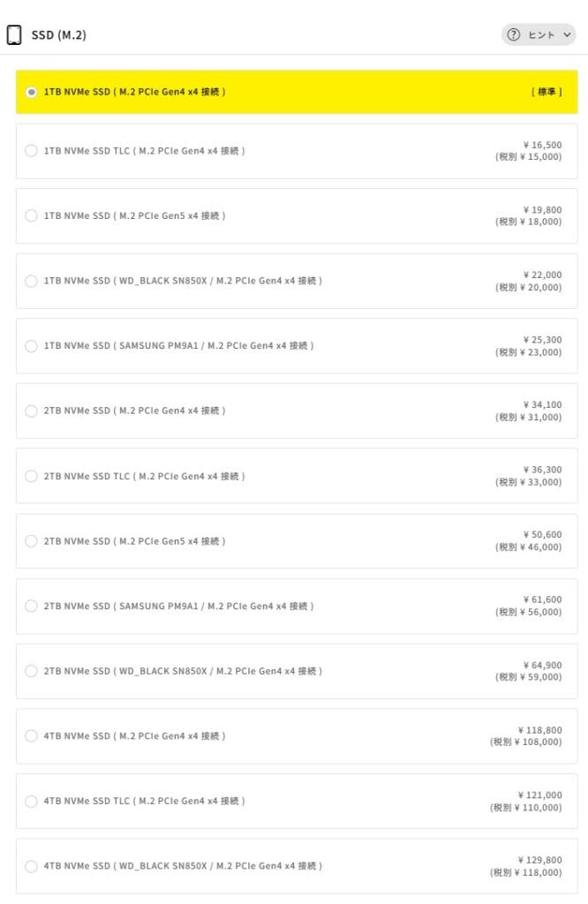Choose 2TB NVMe SSD TLC radio button
The image size is (588, 904).
pos(32,476)
